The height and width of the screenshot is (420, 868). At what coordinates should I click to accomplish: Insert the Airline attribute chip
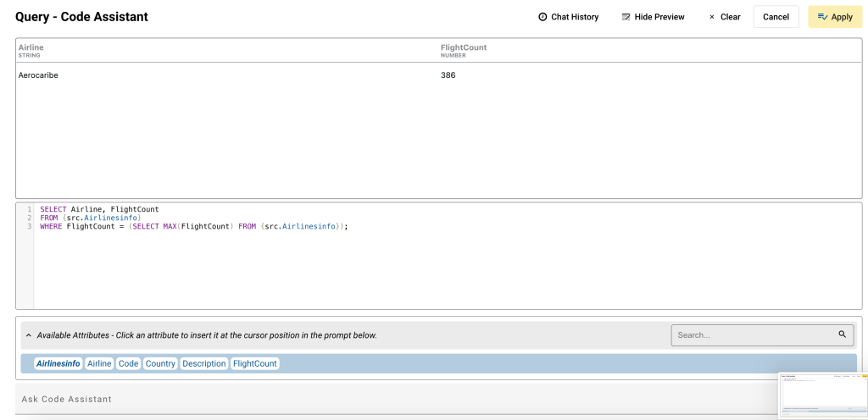99,363
